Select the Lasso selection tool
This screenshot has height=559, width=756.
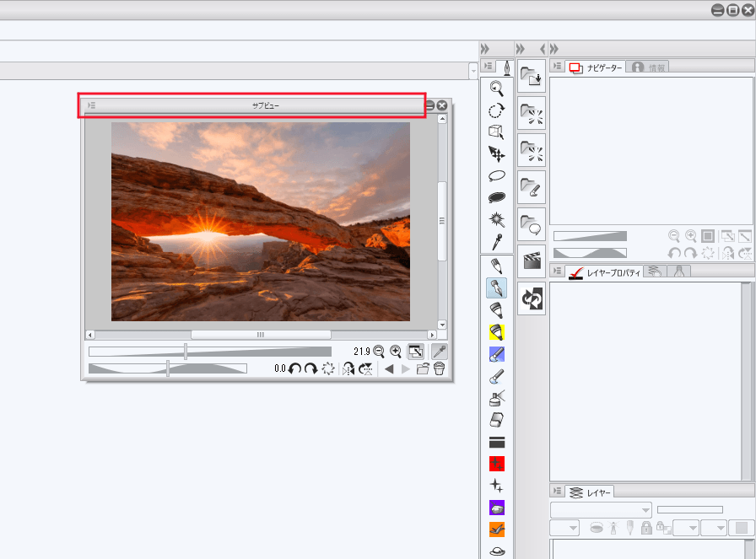[497, 175]
